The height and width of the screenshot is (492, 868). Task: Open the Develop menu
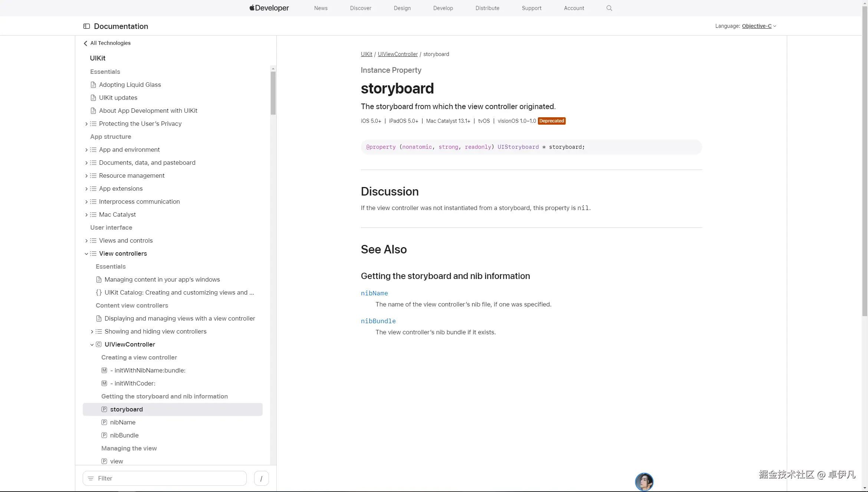click(x=443, y=8)
